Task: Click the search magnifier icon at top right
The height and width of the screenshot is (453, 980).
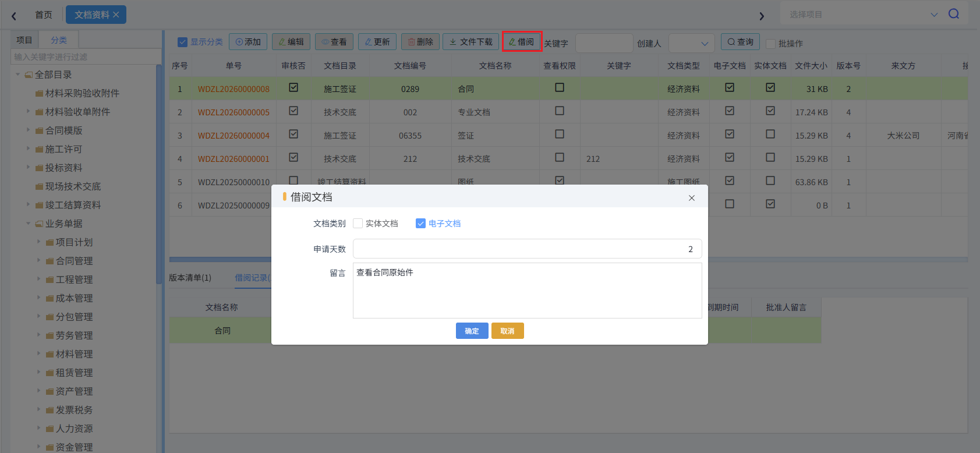Action: (954, 14)
